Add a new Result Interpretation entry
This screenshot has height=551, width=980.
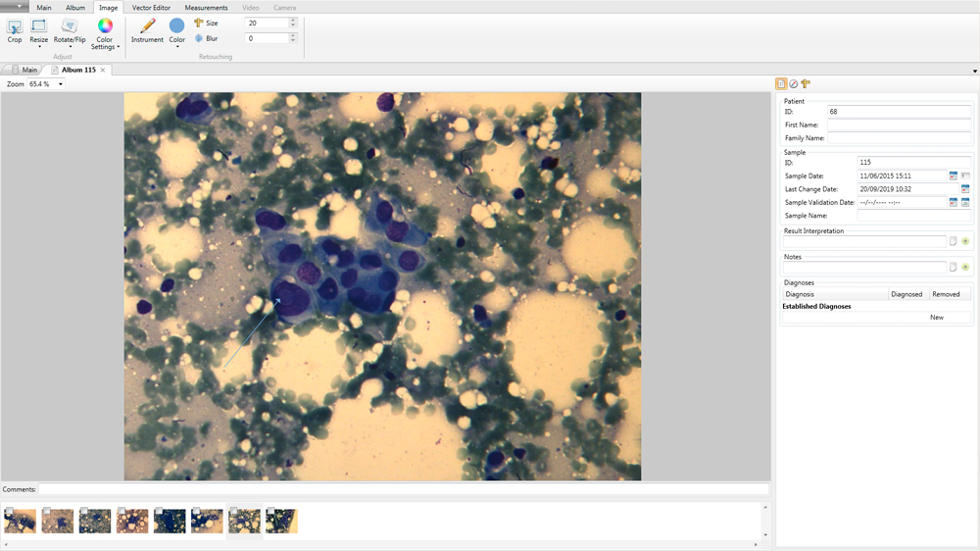pos(965,241)
